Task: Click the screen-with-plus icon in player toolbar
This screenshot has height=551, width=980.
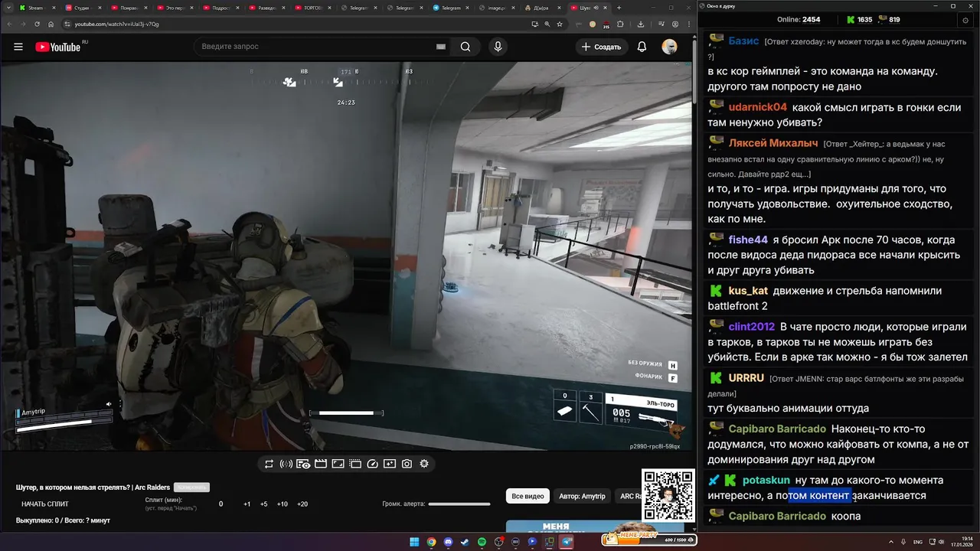Action: pos(390,464)
